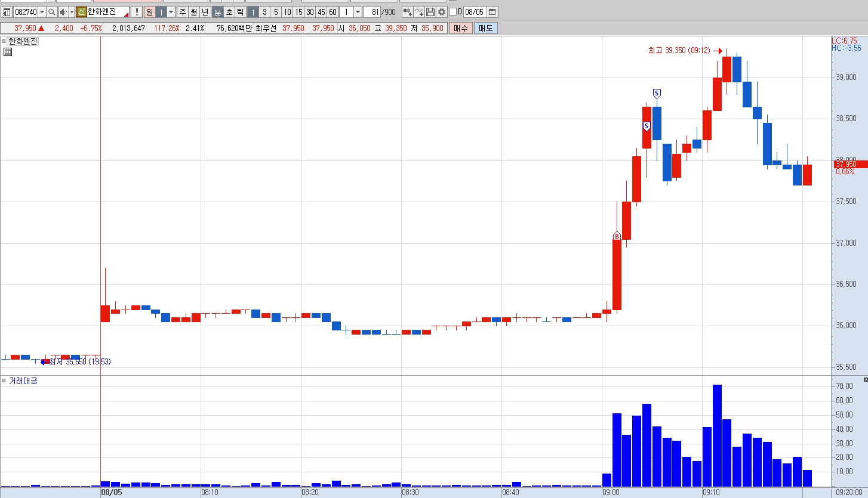Click the calendar icon next to 08/05

pyautogui.click(x=492, y=12)
